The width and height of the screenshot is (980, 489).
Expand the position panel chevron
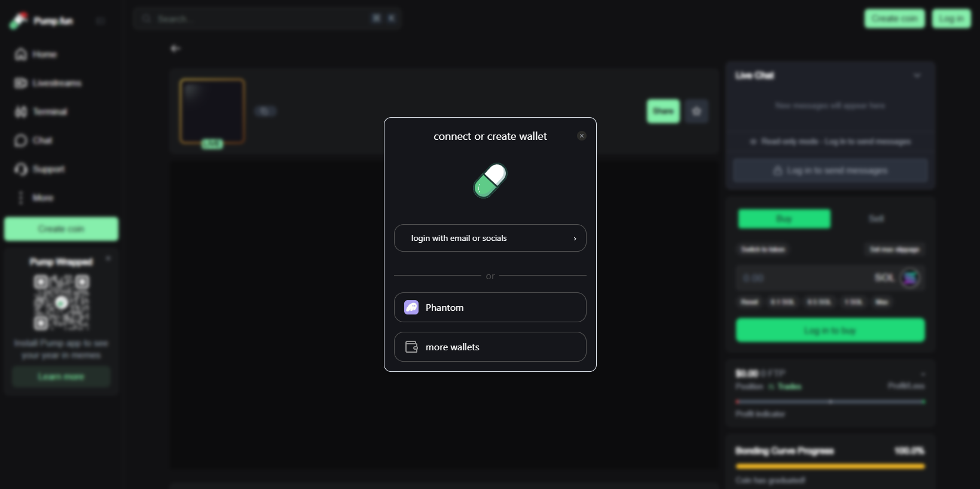click(923, 374)
